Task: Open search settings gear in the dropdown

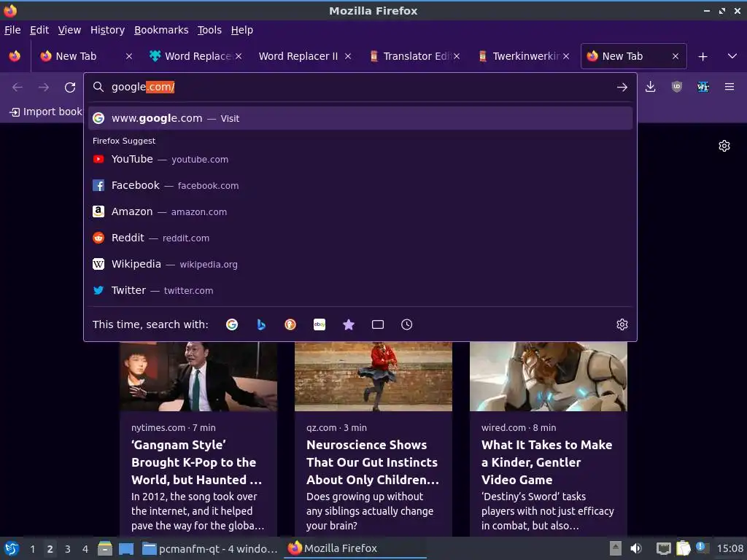Action: [622, 324]
